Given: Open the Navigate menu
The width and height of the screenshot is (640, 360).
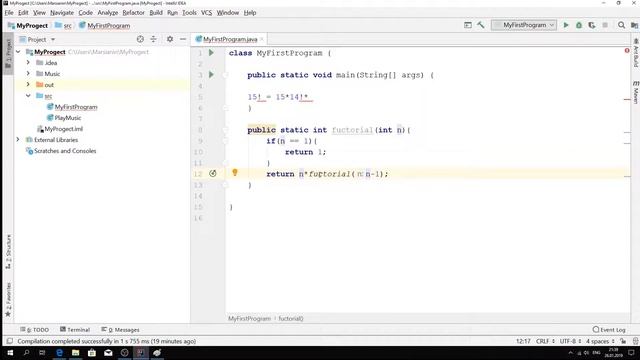Looking at the screenshot, I should click(62, 13).
